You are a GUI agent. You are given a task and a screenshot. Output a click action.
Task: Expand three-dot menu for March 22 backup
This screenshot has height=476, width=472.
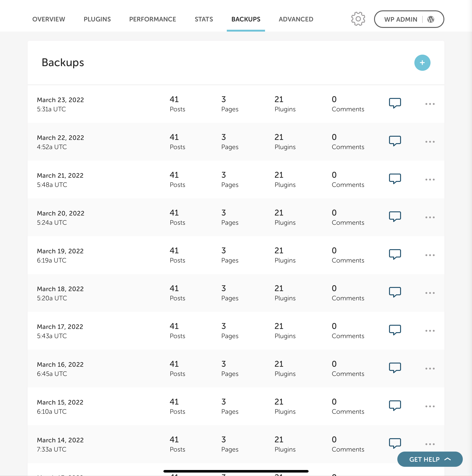[x=430, y=142]
